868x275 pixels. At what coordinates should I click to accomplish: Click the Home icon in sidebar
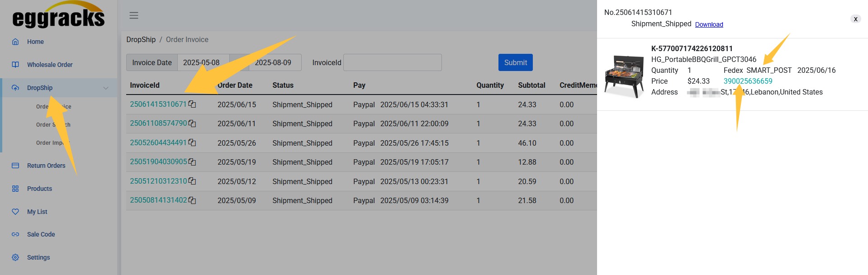(x=15, y=42)
